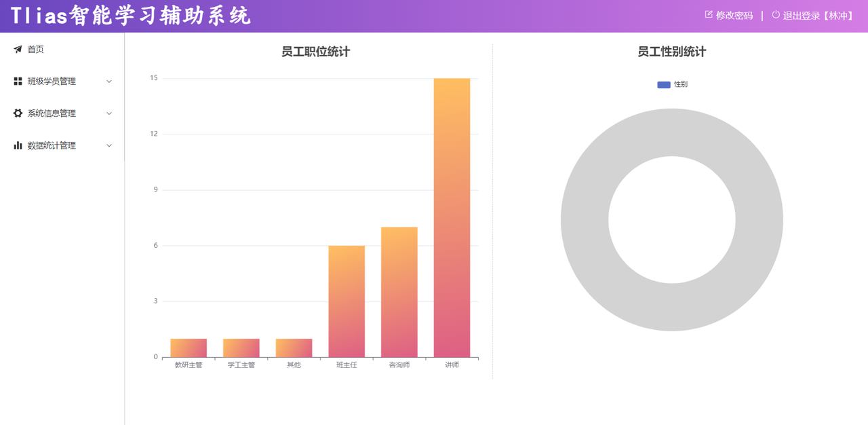
Task: Click the edit pencil icon for 修改密码
Action: click(709, 15)
